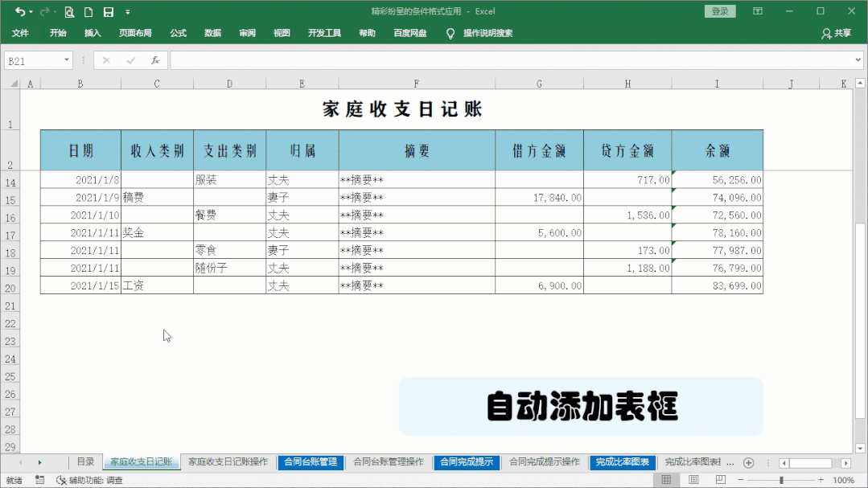This screenshot has height=488, width=868.
Task: Switch to the 帮助 ribbon tab
Action: point(367,33)
